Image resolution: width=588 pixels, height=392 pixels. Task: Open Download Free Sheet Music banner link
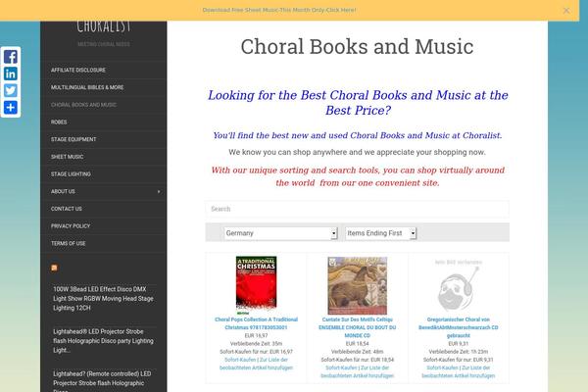pos(279,10)
